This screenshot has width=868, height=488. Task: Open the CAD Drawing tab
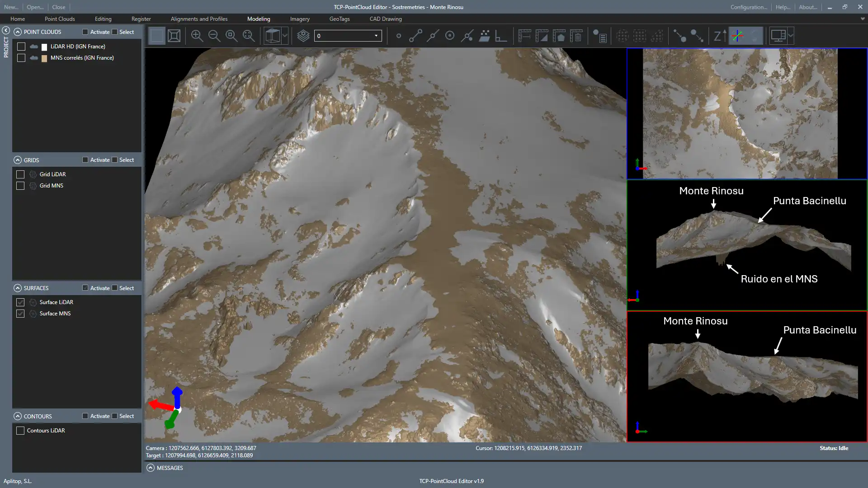click(x=386, y=19)
